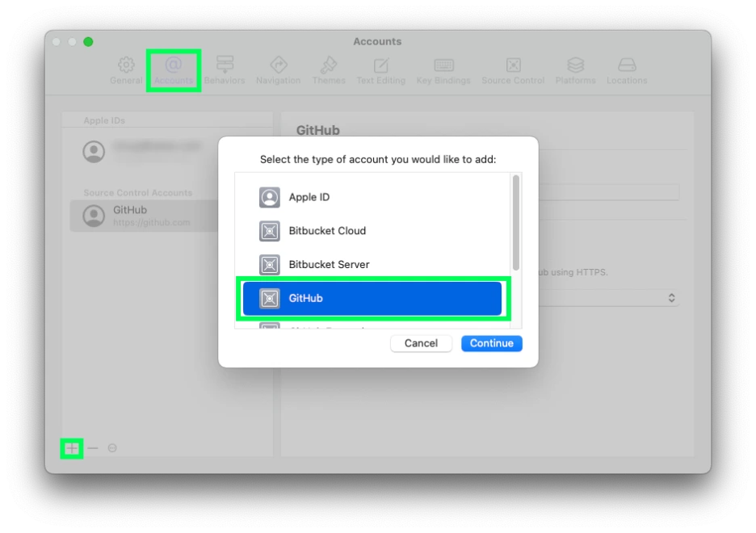Open the Source Control tab
The height and width of the screenshot is (533, 756).
pyautogui.click(x=513, y=70)
